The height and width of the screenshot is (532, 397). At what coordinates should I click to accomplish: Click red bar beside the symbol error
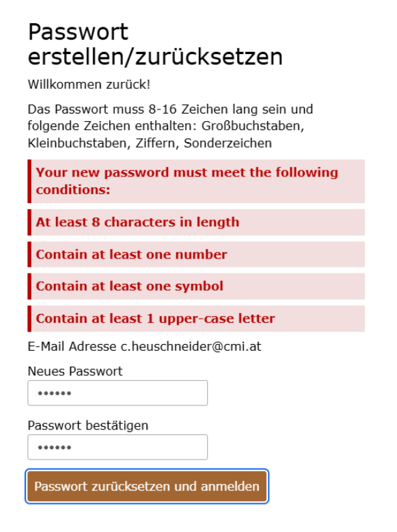point(29,287)
